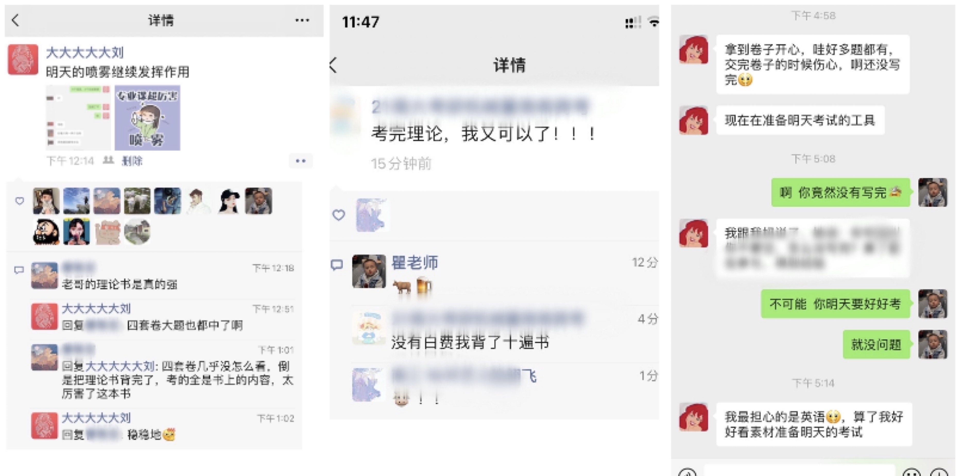This screenshot has height=476, width=980.
Task: Tap comment bubble icon beside 老哥的理论书 comment
Action: coord(19,270)
